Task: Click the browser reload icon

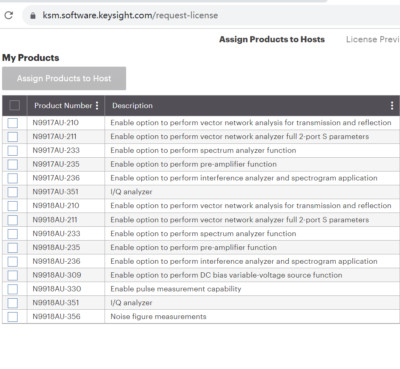Action: click(x=9, y=15)
